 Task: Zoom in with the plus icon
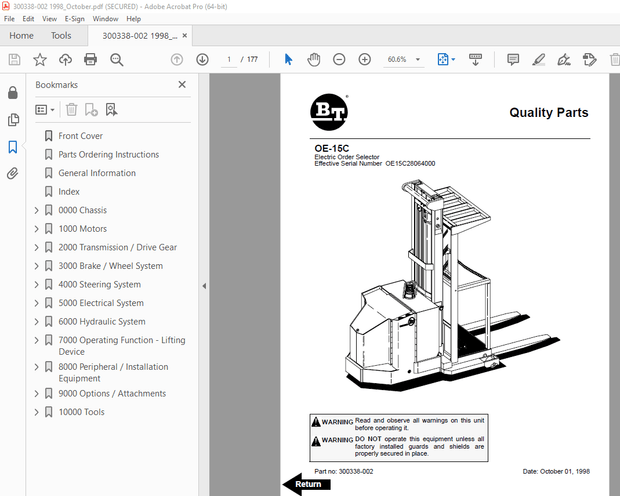(365, 60)
